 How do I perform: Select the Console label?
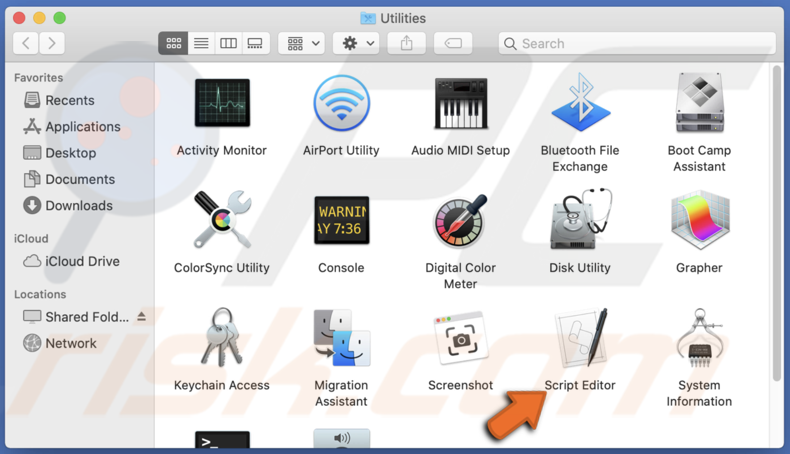(x=341, y=268)
